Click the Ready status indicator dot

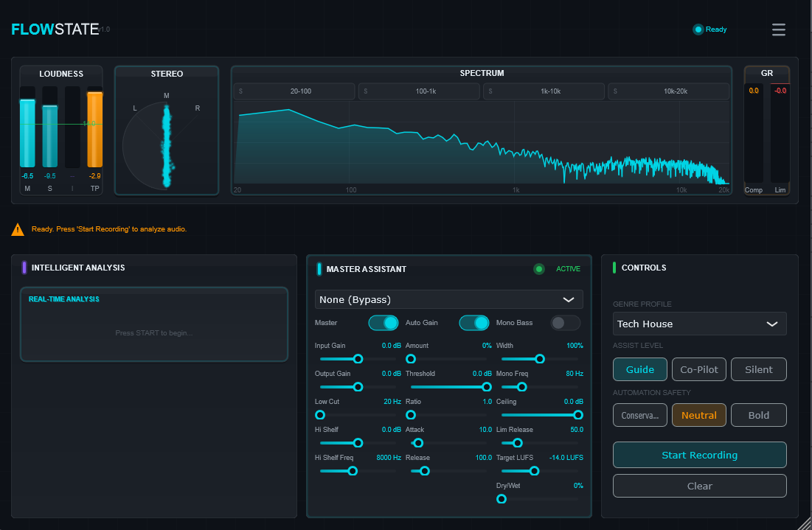click(x=698, y=29)
